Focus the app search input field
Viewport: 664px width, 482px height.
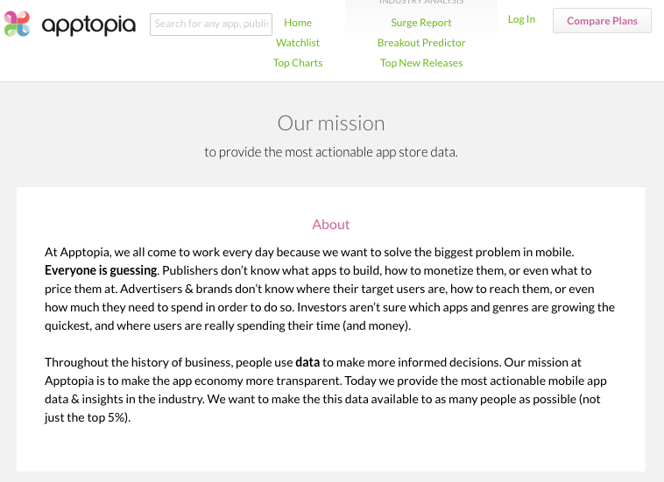click(211, 24)
